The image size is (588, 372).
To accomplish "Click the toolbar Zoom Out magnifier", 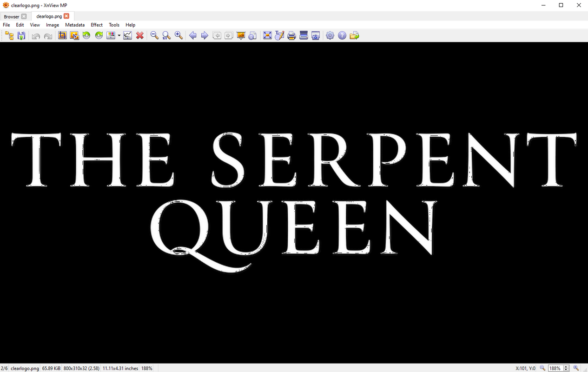I will pos(154,36).
